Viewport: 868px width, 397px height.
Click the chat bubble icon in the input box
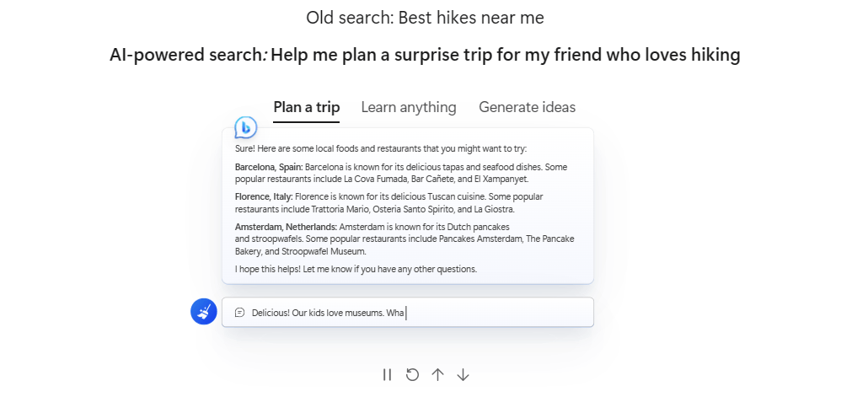pyautogui.click(x=239, y=313)
